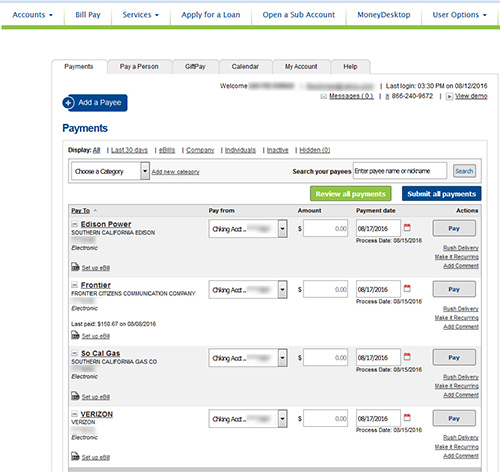Screen dimensions: 500x474
Task: Click in the Search your payees field
Action: [400, 171]
